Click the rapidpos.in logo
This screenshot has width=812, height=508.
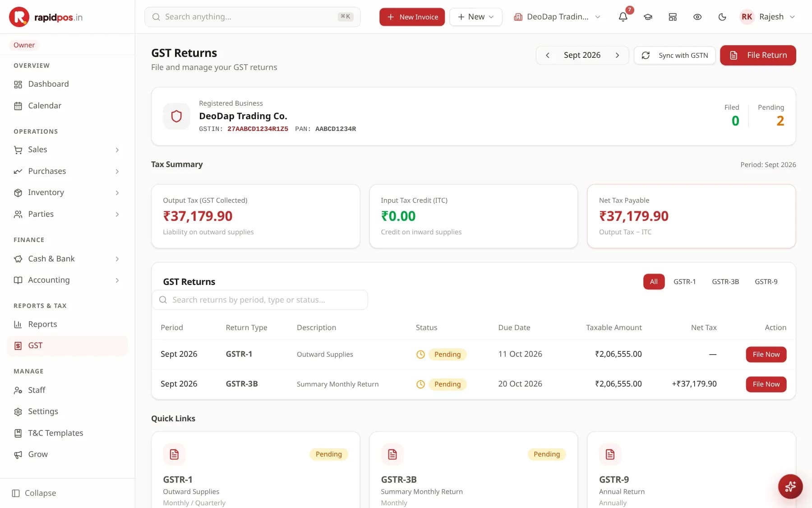[46, 17]
